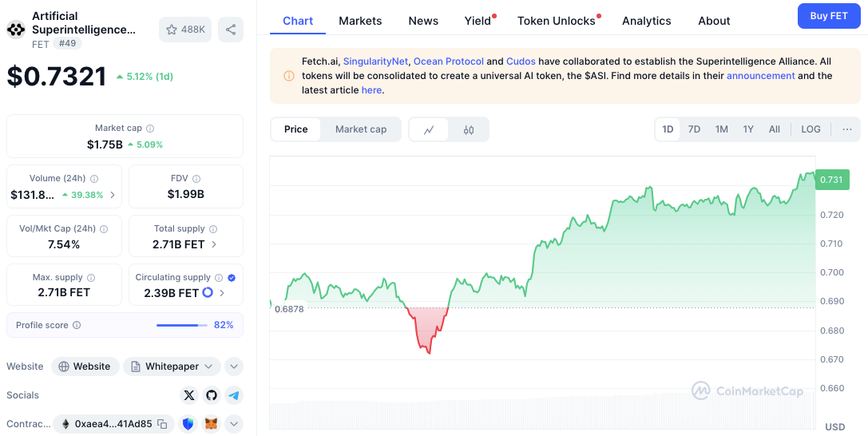Open the announcement link
The image size is (868, 436).
(760, 76)
